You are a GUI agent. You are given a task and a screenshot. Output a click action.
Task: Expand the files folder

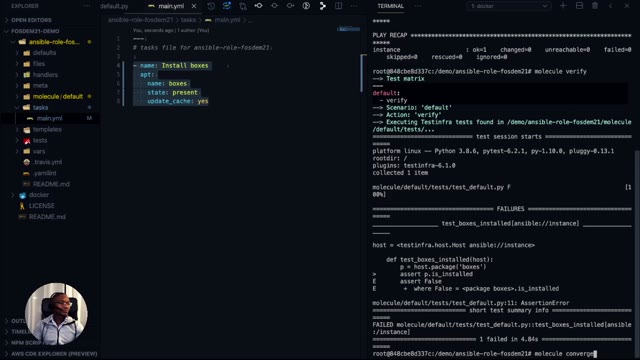click(39, 64)
